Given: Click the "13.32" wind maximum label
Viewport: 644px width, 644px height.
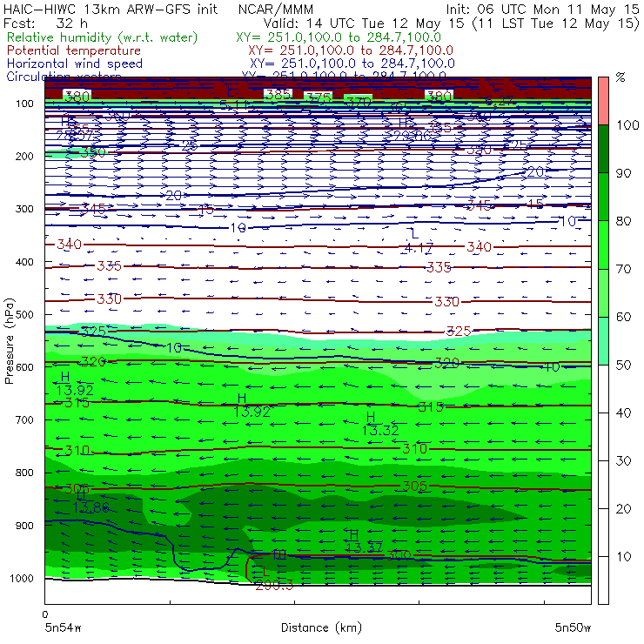Looking at the screenshot, I should tap(380, 431).
